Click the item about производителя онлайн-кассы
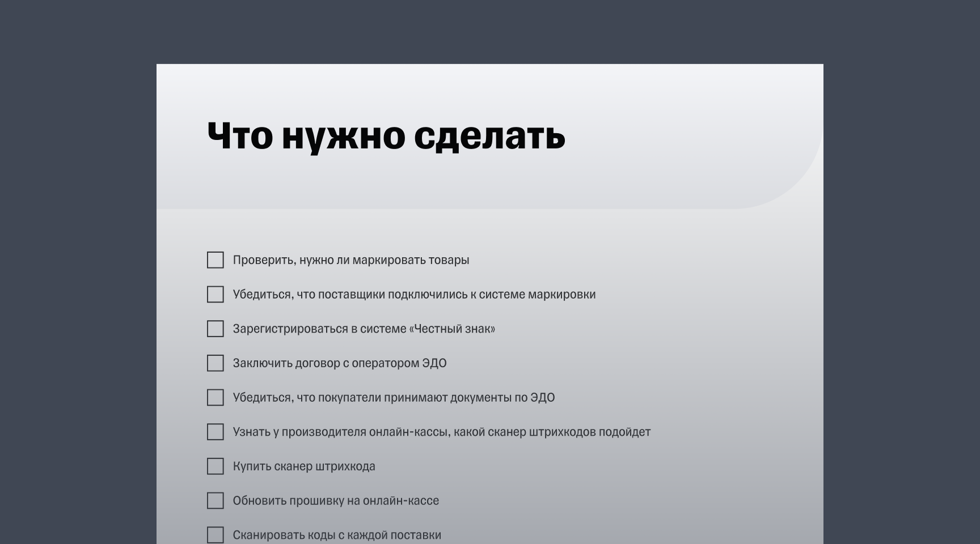 [442, 432]
